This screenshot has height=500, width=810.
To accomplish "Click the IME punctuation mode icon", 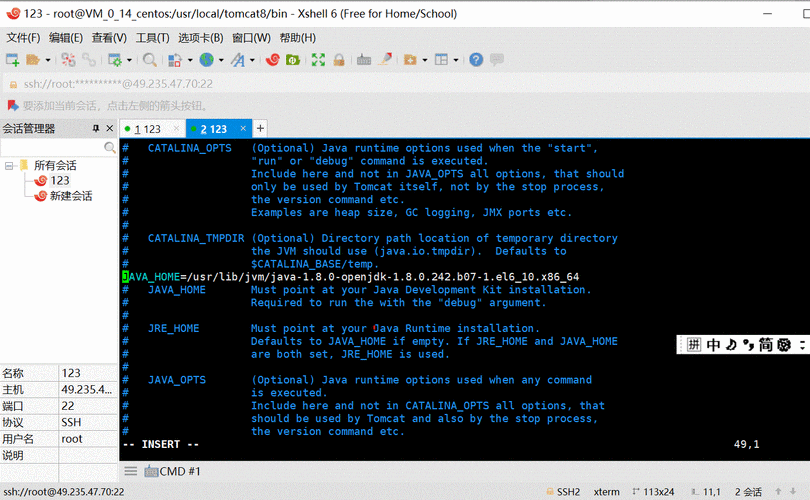I will [749, 345].
